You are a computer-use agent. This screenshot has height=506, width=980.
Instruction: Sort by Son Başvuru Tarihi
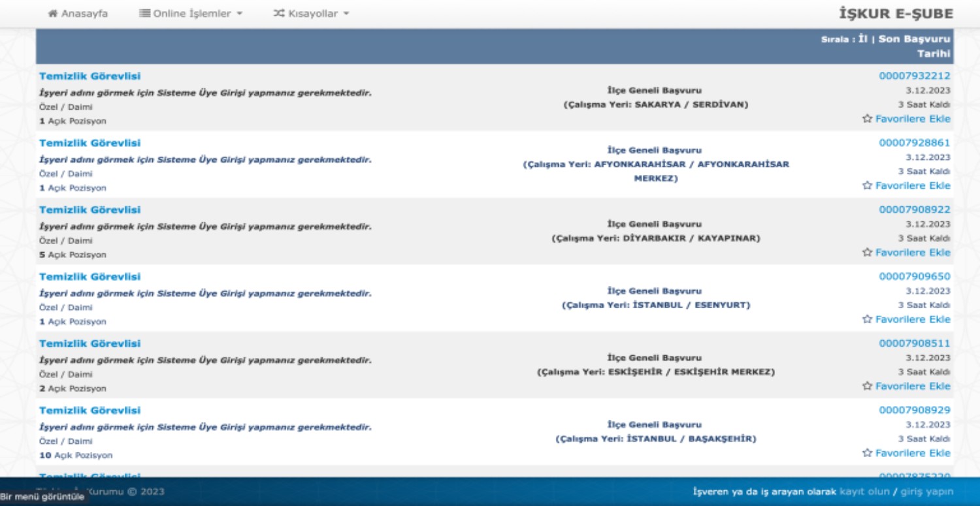coord(914,40)
